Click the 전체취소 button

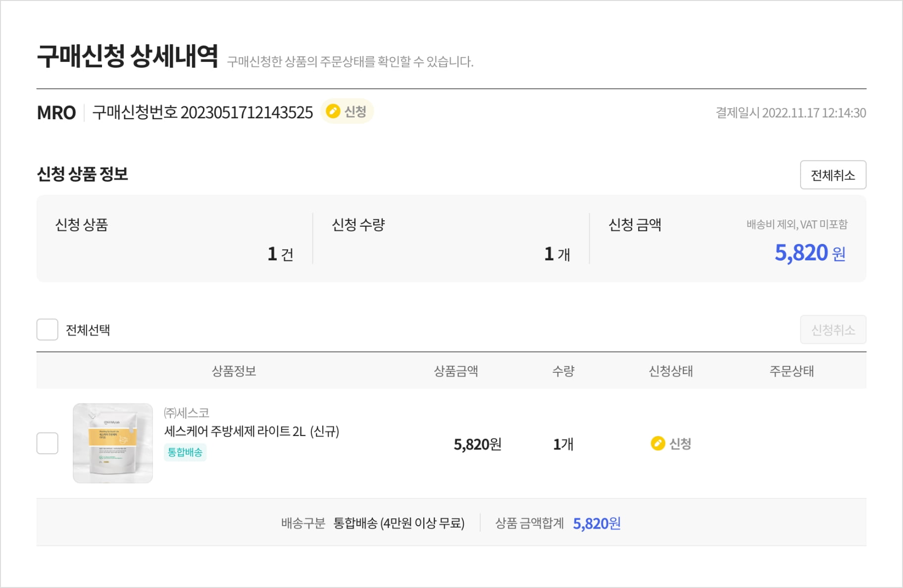(833, 175)
